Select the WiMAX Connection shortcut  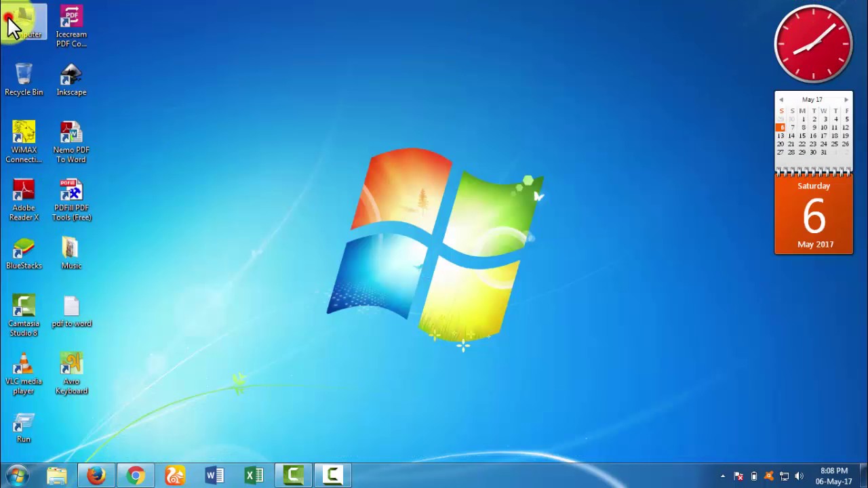(24, 142)
